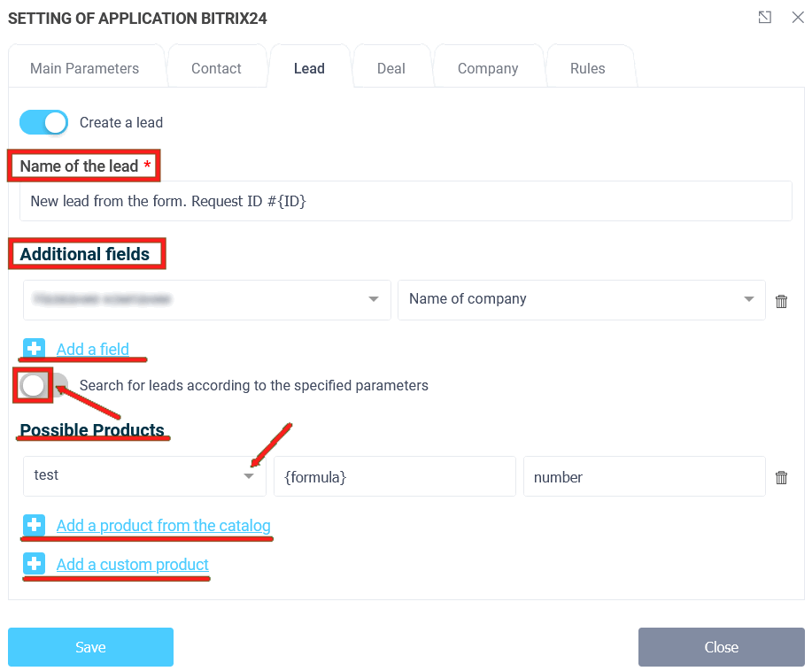Screen dimensions: 812x671
Task: Open the Name of company dropdown
Action: (x=748, y=300)
